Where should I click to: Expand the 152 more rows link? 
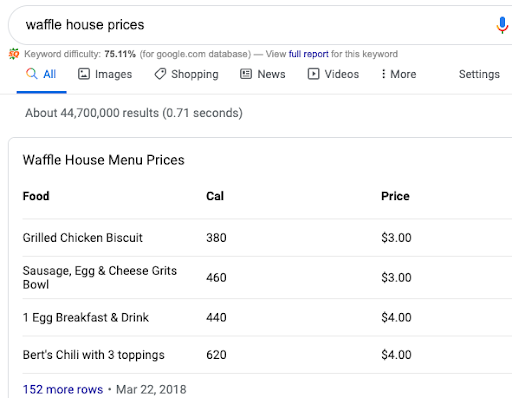point(63,389)
